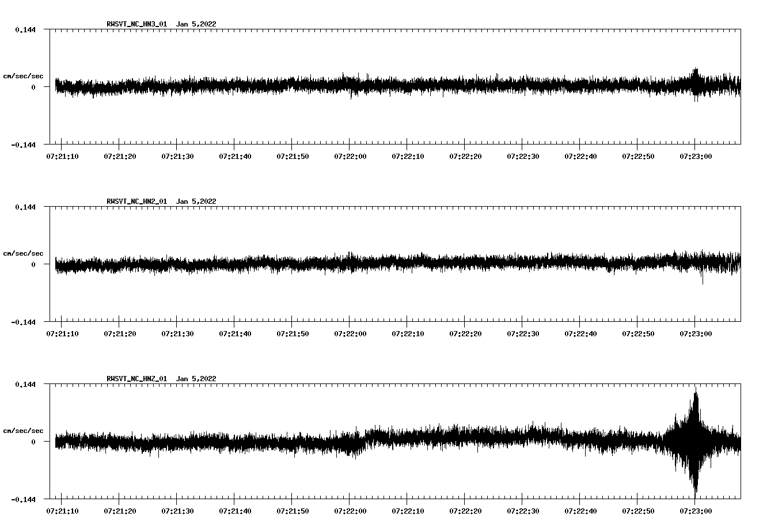782x532 pixels.
Task: Click the 07:23:00 time label under HN3 chart
Action: tap(696, 156)
